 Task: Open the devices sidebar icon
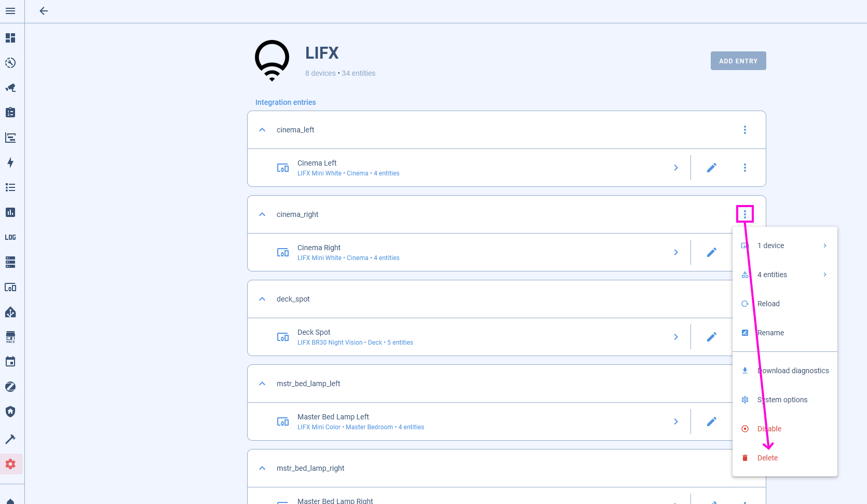click(x=10, y=287)
